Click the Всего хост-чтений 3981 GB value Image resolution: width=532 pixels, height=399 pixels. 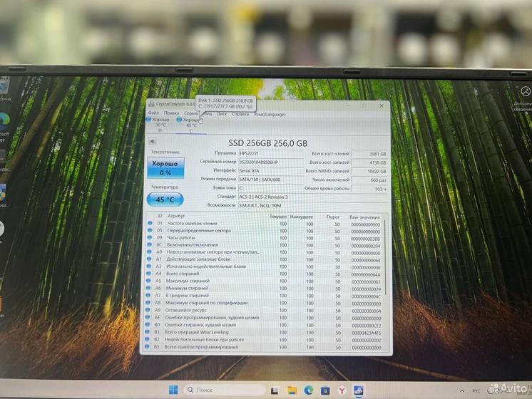point(369,154)
